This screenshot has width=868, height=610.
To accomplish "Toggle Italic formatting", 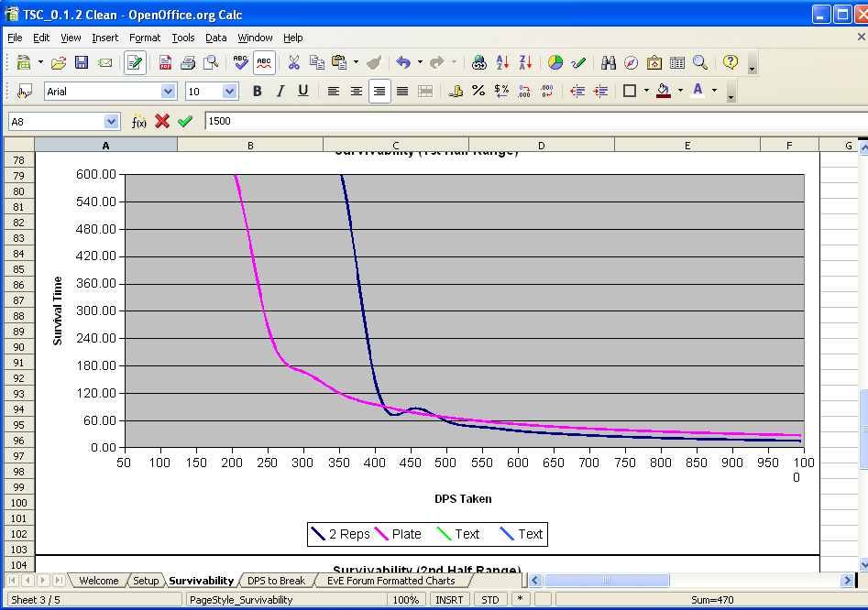I will pos(280,92).
